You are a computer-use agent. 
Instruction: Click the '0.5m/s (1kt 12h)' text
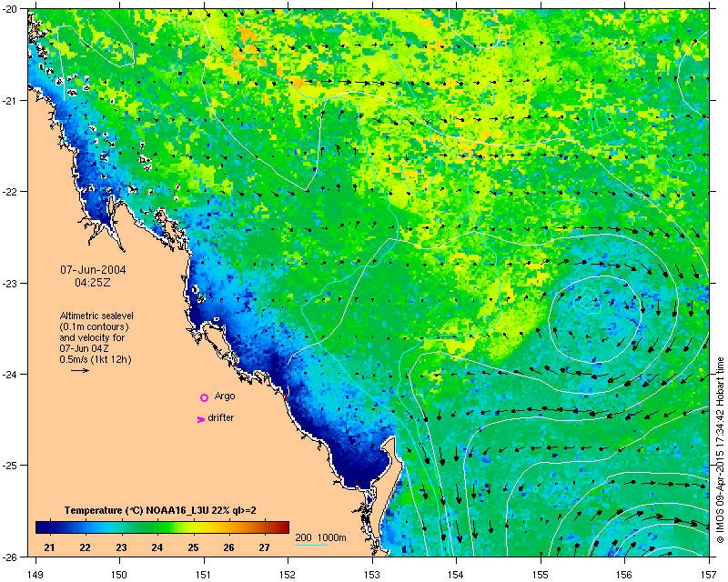click(96, 359)
